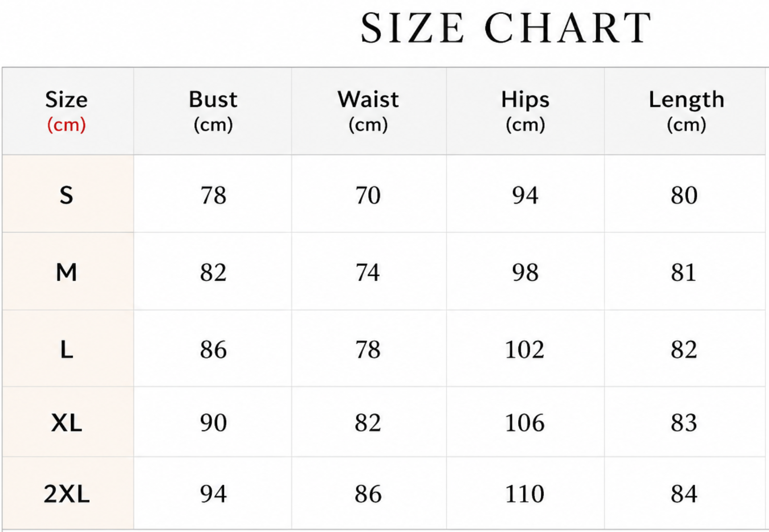Select the L size row label
Screen dimensions: 769x532
[67, 349]
